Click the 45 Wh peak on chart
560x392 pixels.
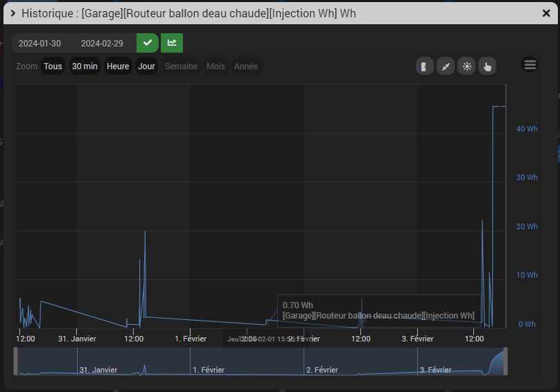coord(498,107)
